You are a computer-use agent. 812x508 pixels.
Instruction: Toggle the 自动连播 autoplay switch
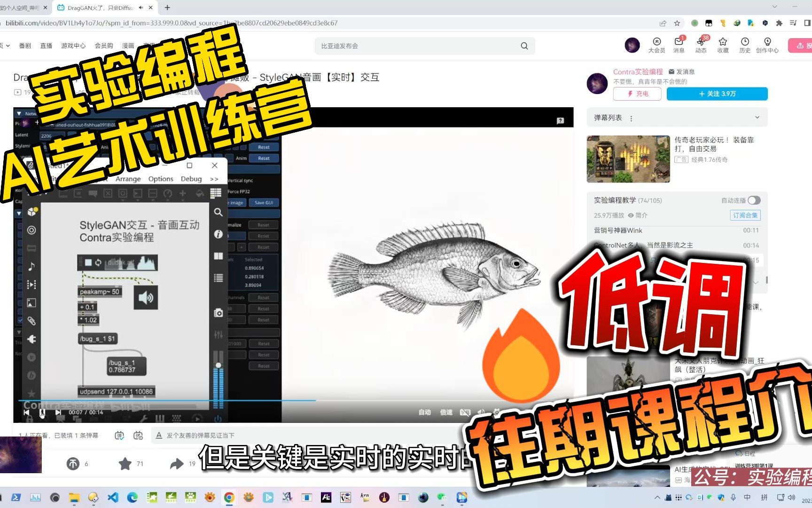754,200
